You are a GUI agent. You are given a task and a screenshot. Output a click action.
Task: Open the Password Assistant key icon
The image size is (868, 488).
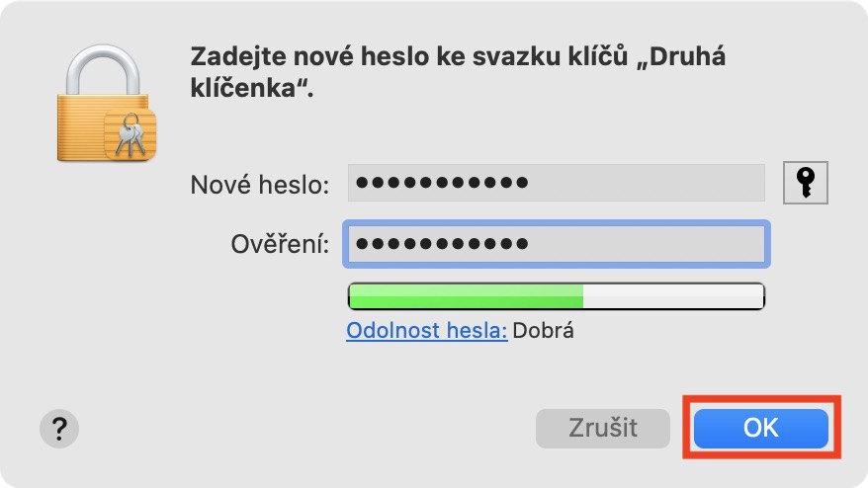tap(805, 183)
